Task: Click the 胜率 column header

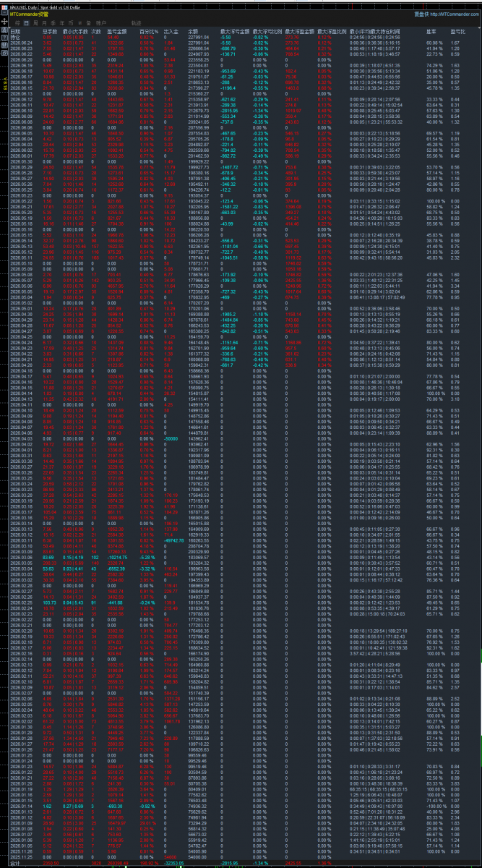Action: click(431, 32)
